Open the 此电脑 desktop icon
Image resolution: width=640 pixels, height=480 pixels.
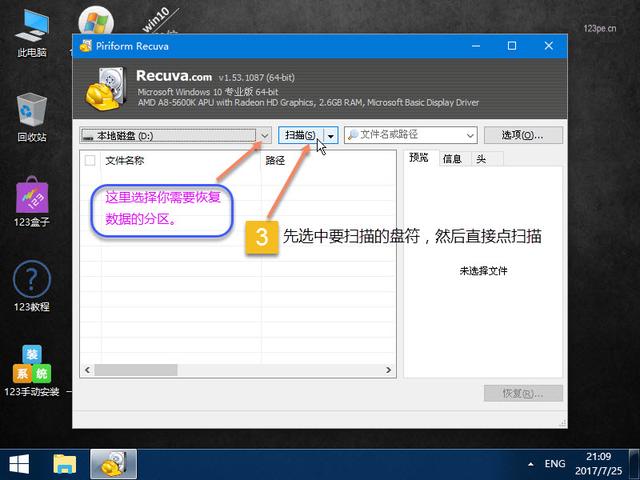click(x=31, y=33)
